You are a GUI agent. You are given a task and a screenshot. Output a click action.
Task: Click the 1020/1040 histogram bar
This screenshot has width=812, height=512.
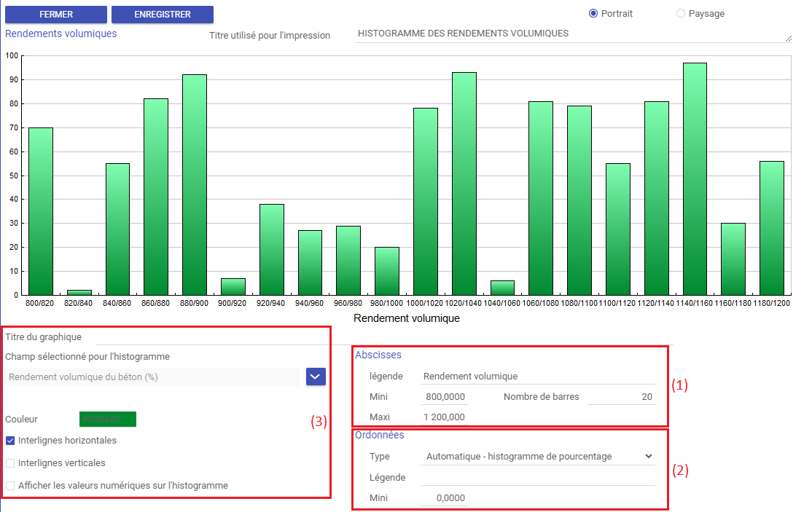(x=464, y=184)
